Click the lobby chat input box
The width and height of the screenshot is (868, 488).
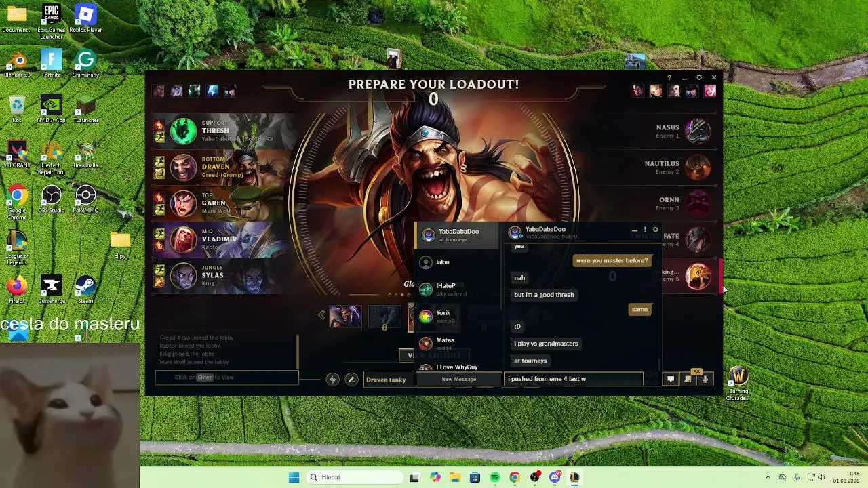click(226, 378)
